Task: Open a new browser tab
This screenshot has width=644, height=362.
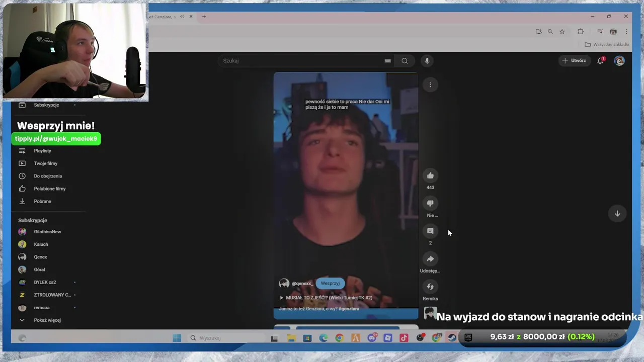Action: click(204, 17)
